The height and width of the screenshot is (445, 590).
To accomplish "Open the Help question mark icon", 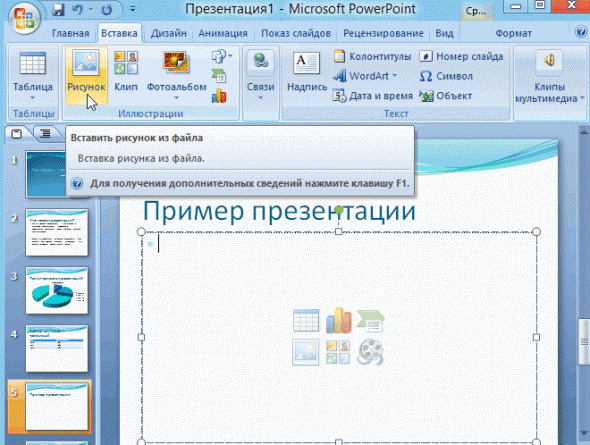I will (x=581, y=32).
